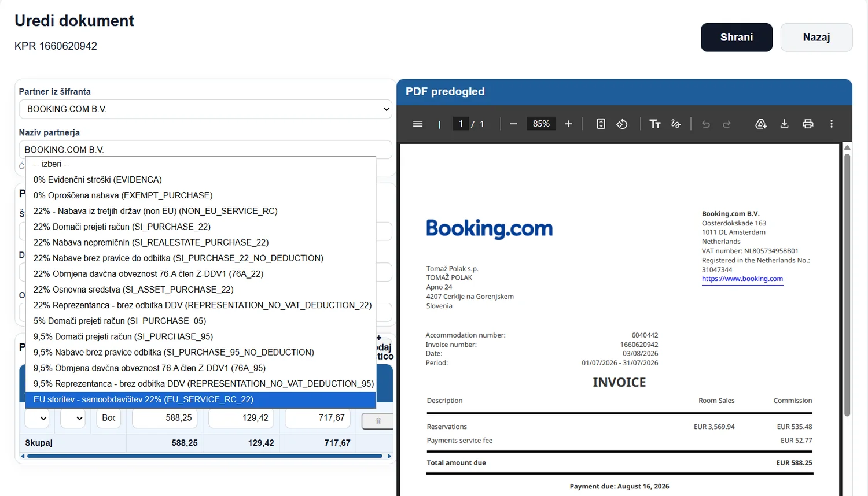Select 9,5% Domači prejeti račun option
Image resolution: width=868 pixels, height=496 pixels.
pos(201,336)
